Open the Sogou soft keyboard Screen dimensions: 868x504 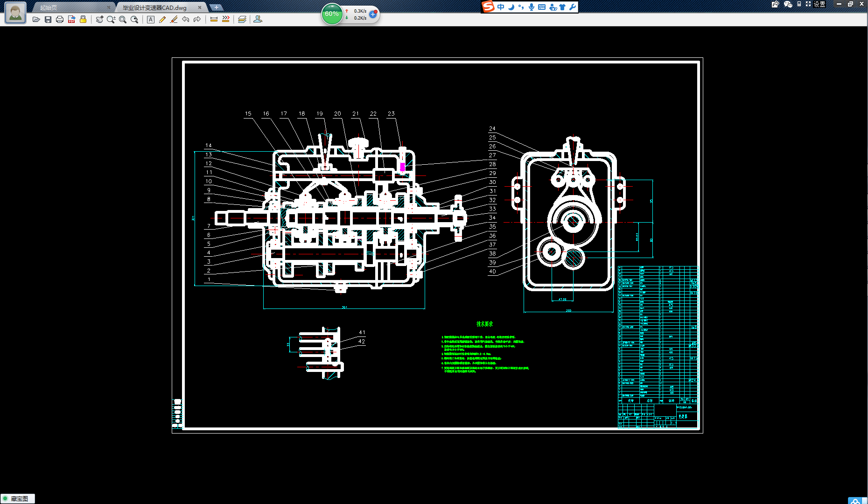(x=542, y=7)
